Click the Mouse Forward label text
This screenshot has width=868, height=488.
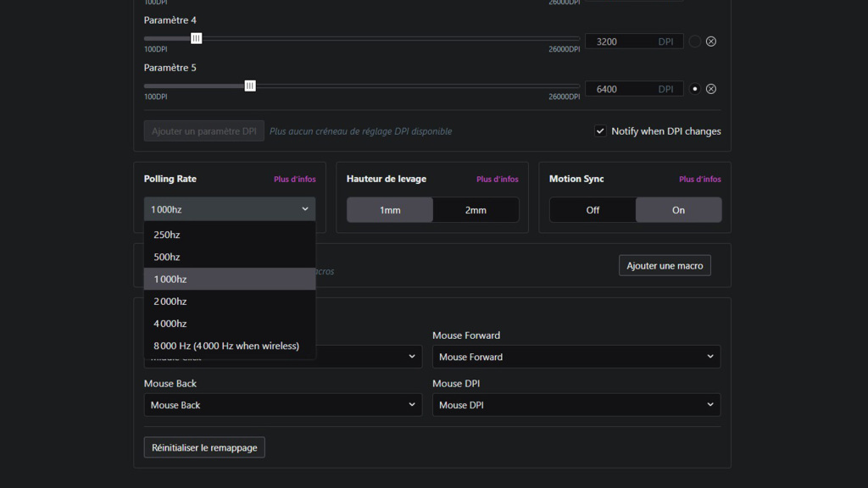466,335
